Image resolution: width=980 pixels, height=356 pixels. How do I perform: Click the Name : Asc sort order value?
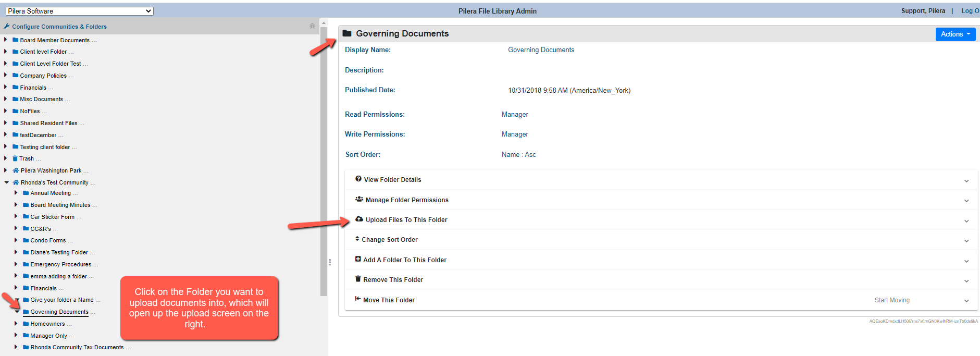[518, 154]
